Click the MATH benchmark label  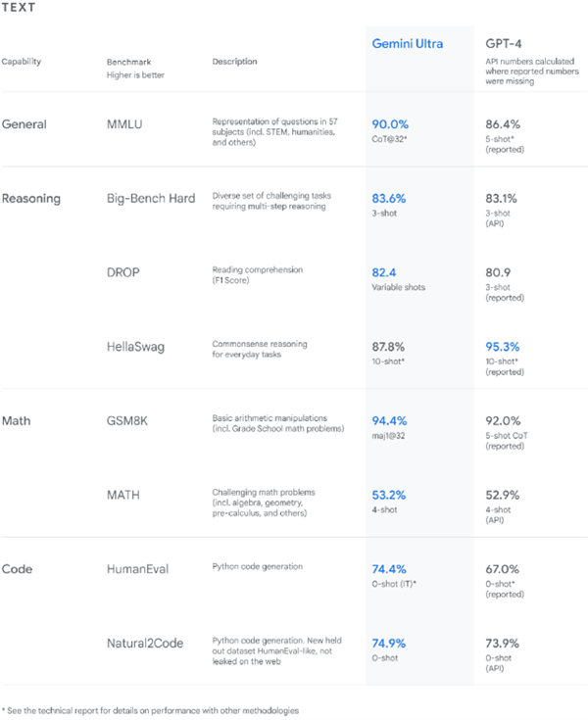(123, 495)
